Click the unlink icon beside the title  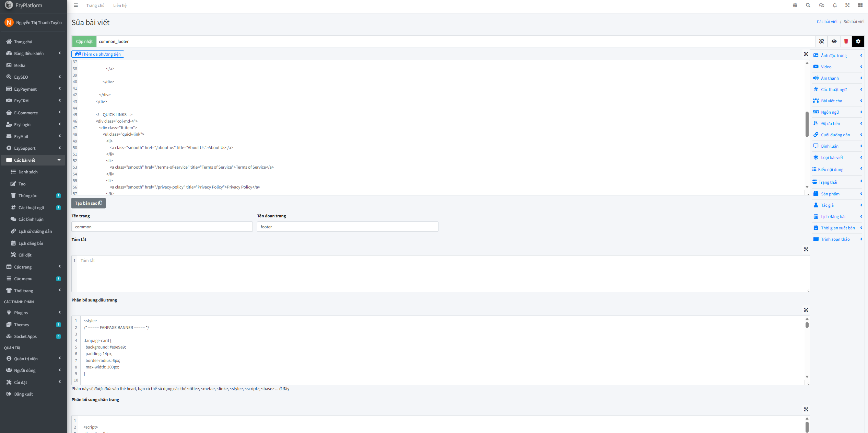pos(821,41)
